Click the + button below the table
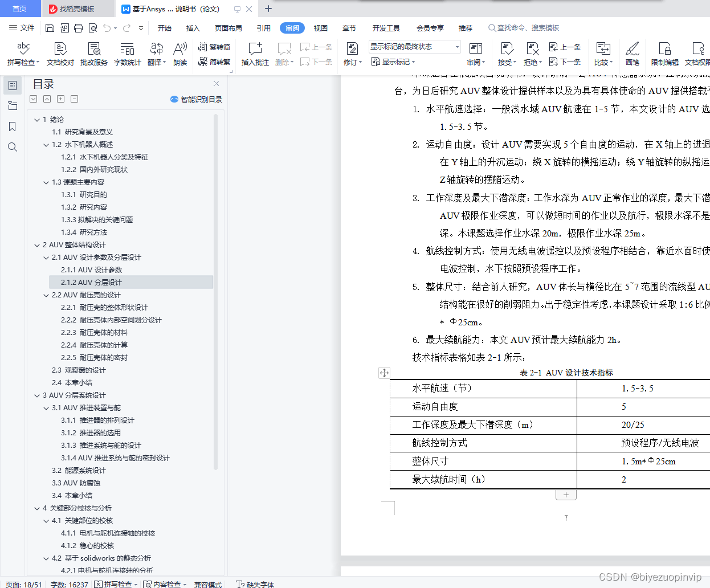The width and height of the screenshot is (710, 588). (566, 494)
